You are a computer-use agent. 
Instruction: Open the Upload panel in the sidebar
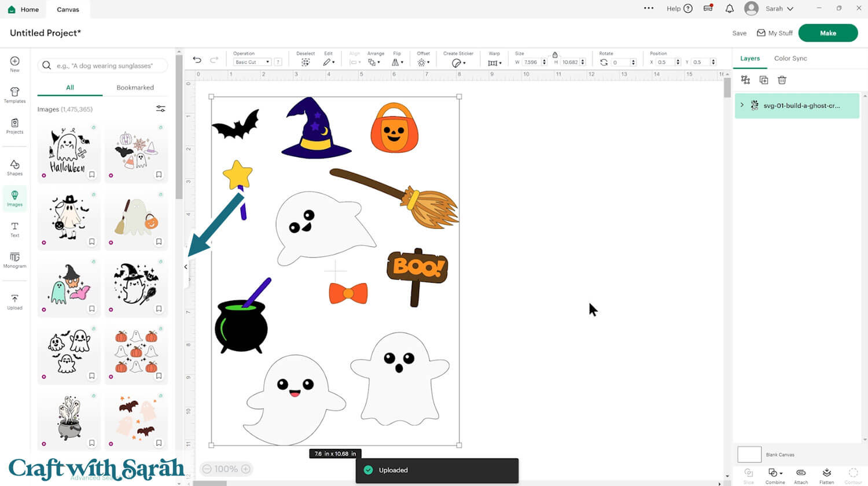pyautogui.click(x=14, y=301)
